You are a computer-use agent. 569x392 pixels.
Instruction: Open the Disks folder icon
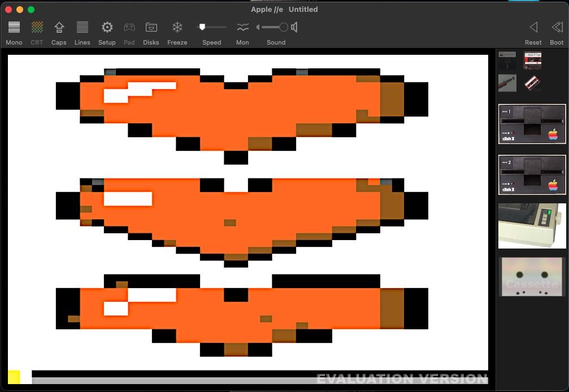[151, 27]
